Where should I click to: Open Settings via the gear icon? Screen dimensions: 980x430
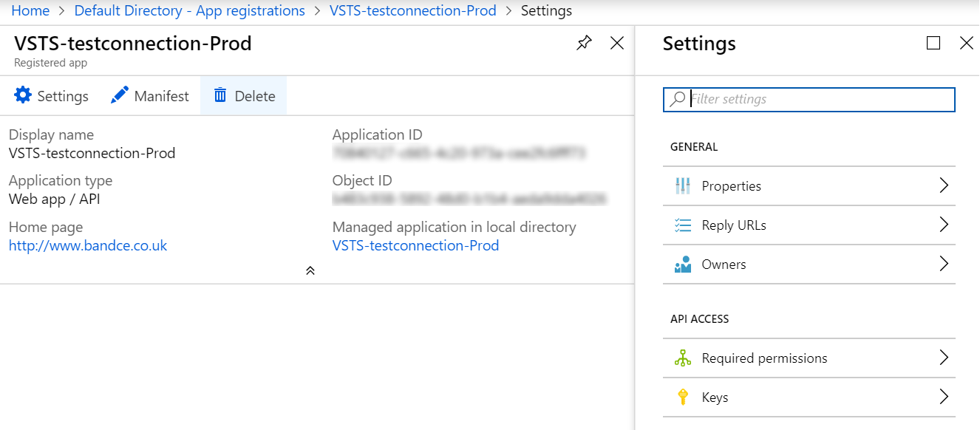point(23,95)
